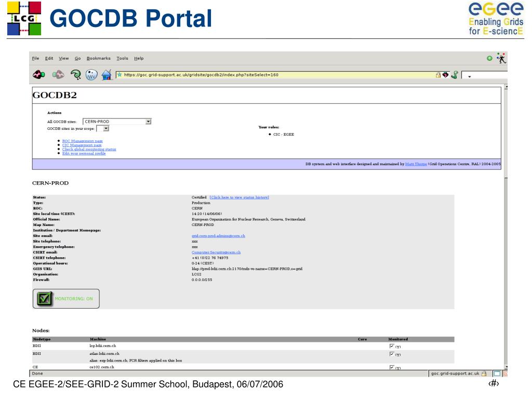Click the juggler throbber icon
This screenshot has height=399, width=532.
coord(501,58)
